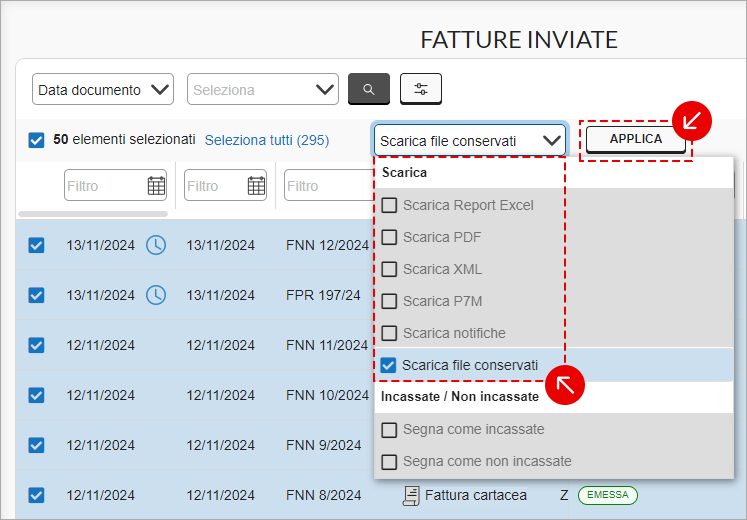Viewport: 747px width, 520px height.
Task: Open the Seleziona dropdown
Action: click(263, 89)
